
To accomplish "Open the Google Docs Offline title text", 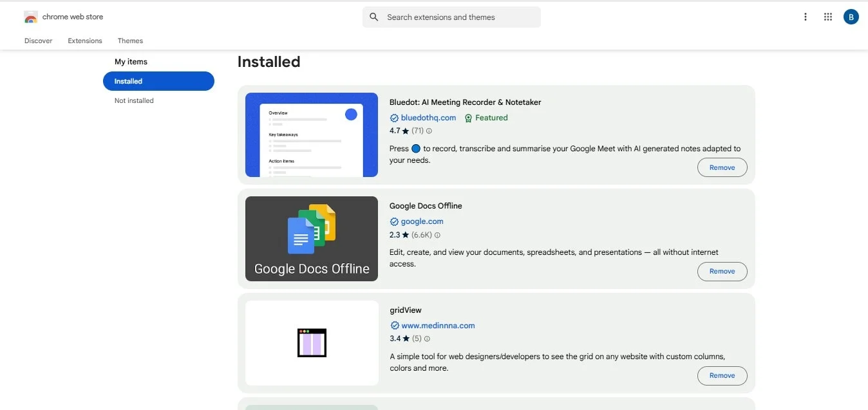I will point(426,206).
